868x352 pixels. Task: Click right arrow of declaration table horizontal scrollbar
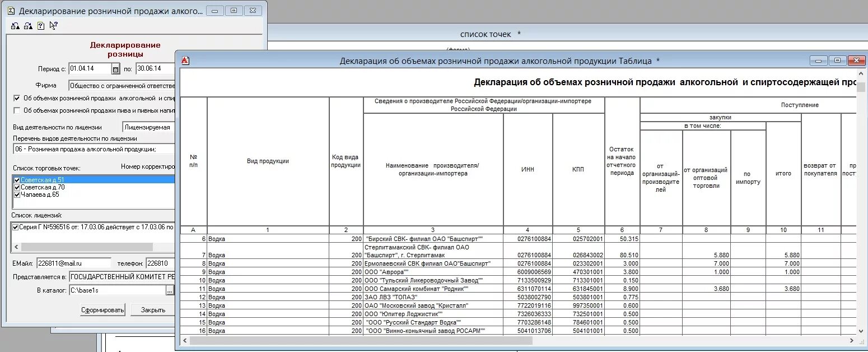pyautogui.click(x=852, y=340)
